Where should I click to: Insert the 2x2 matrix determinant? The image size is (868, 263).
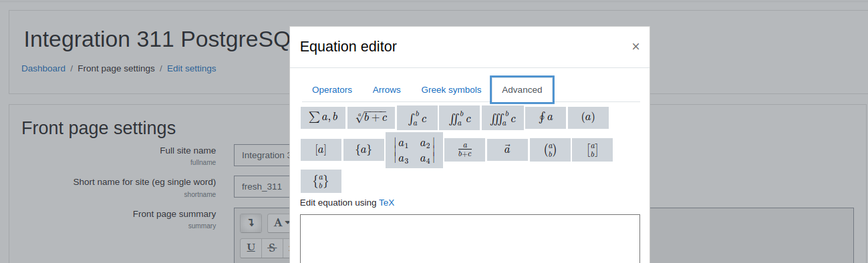tap(414, 150)
